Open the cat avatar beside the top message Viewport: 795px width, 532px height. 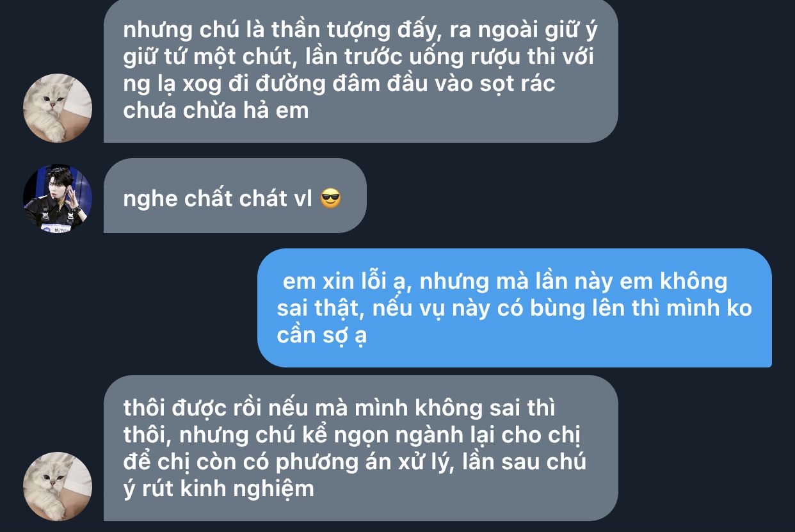tap(58, 108)
